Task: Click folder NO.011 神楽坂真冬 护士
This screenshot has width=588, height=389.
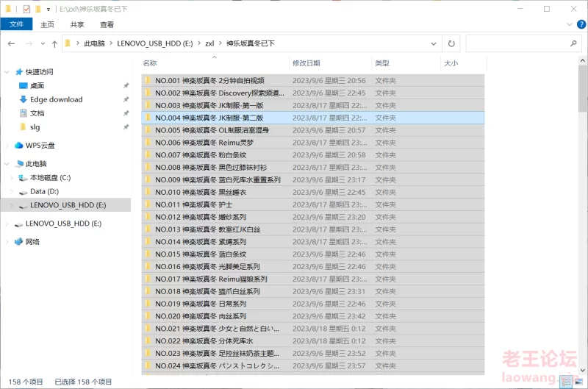Action: [193, 205]
